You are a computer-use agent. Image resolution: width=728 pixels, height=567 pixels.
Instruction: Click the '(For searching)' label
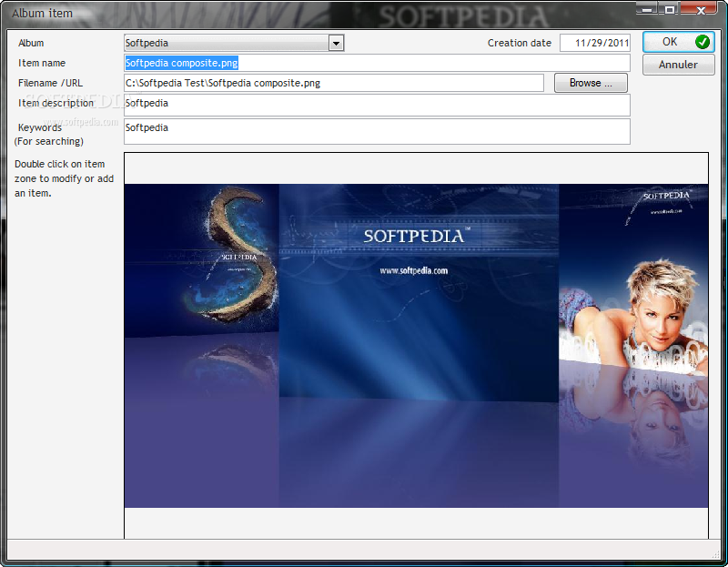click(x=49, y=141)
